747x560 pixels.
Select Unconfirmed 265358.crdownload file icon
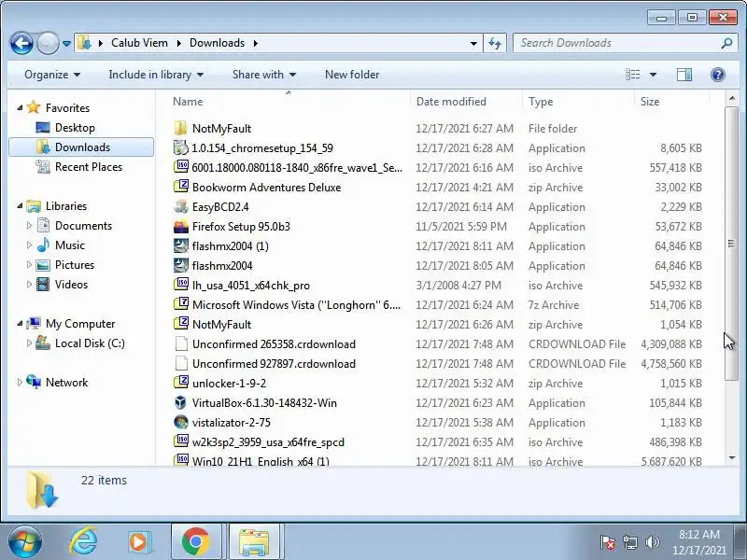coord(180,343)
